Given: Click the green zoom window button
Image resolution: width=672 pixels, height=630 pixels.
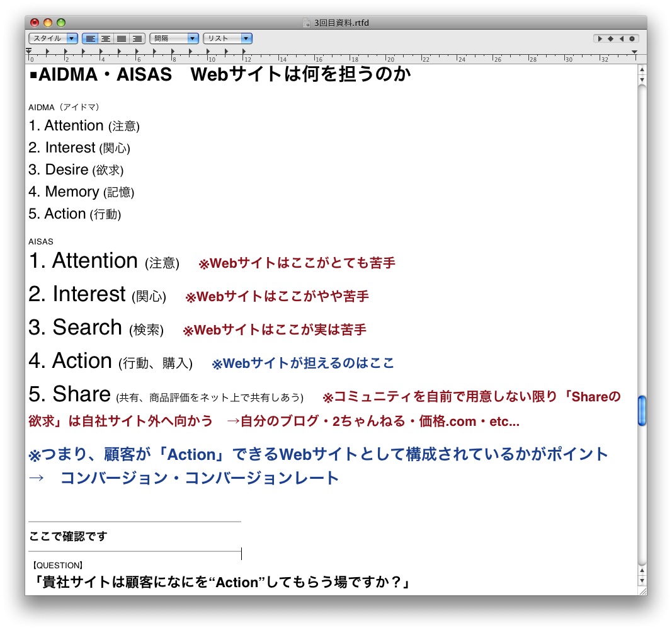Looking at the screenshot, I should pos(61,23).
